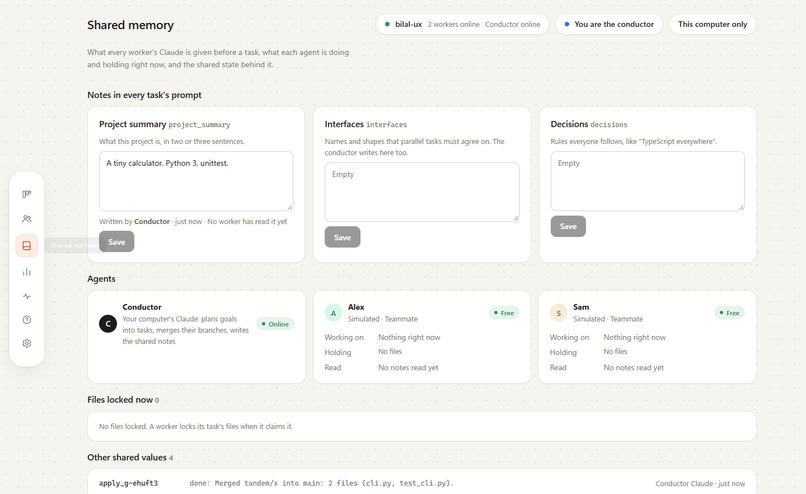Click the 'project_summary' key label
The width and height of the screenshot is (806, 494).
pos(199,125)
